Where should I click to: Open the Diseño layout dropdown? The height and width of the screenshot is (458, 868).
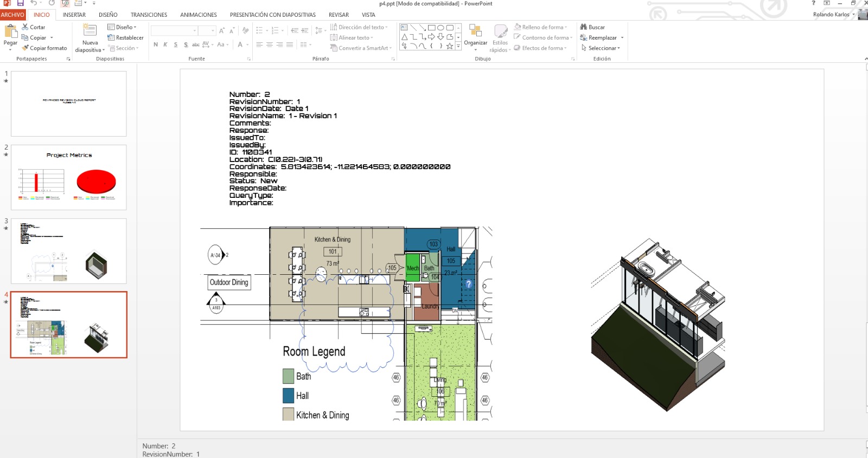click(123, 27)
